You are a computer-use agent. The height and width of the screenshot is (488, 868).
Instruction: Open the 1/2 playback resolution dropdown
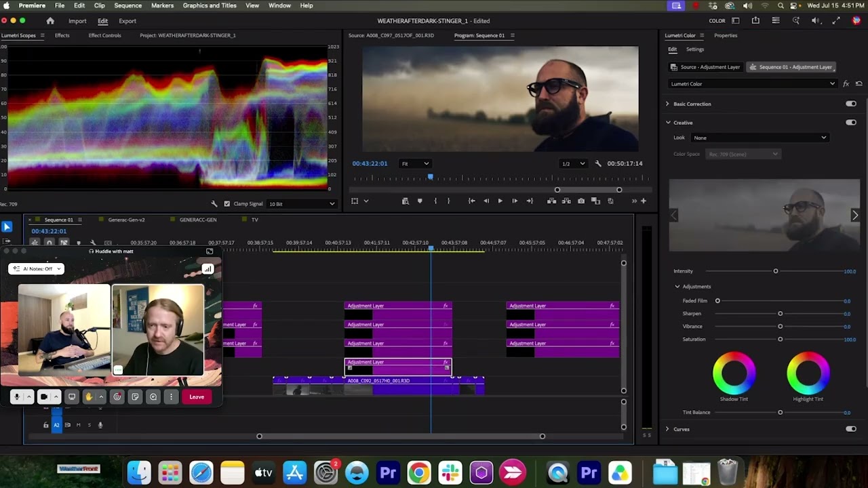click(573, 163)
